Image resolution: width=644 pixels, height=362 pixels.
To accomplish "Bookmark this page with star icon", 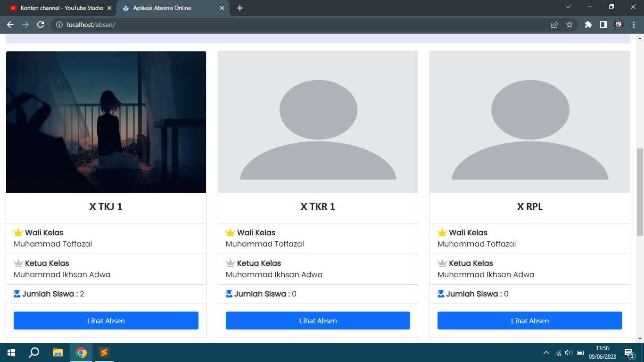I will coord(570,25).
